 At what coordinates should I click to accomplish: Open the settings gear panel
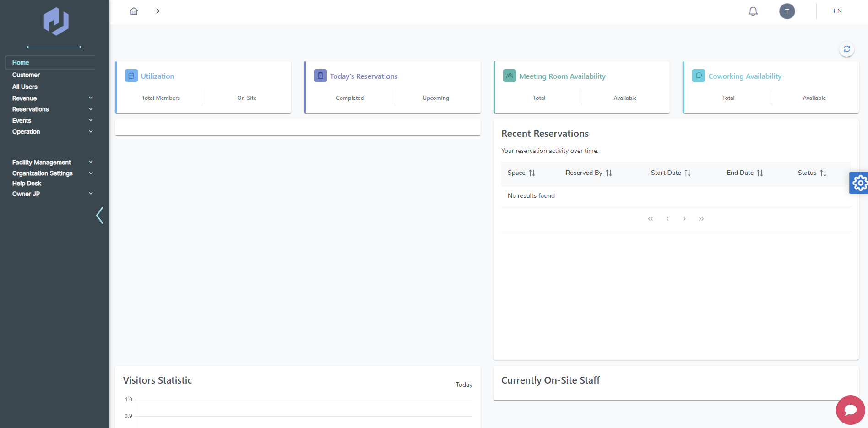coord(859,183)
